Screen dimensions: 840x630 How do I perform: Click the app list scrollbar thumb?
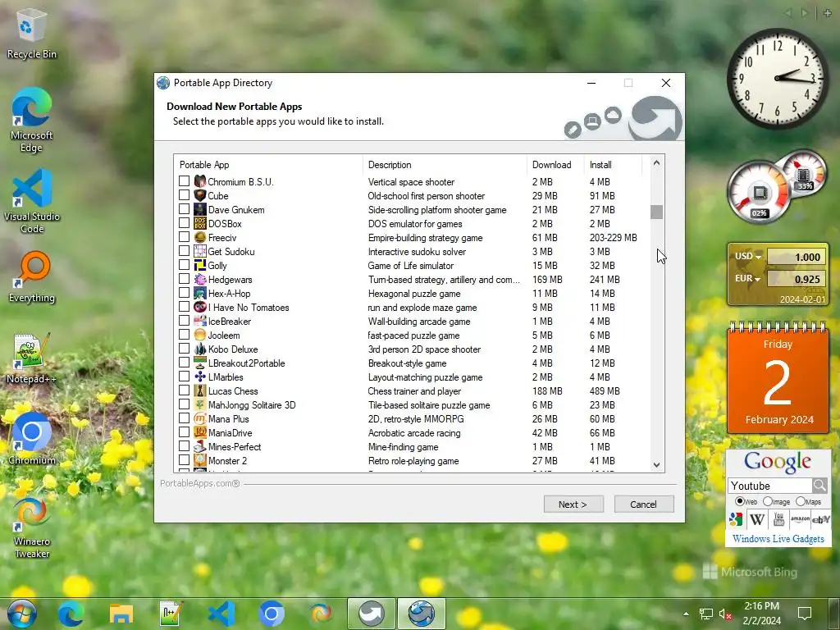(x=657, y=212)
